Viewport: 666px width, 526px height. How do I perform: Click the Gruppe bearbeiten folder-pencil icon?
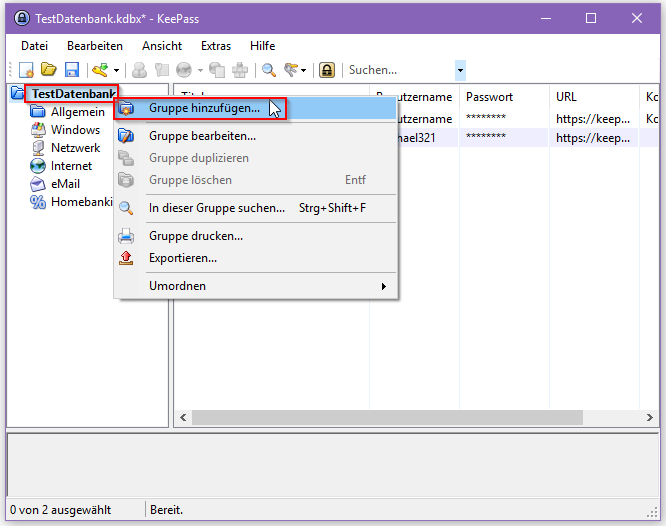point(126,136)
